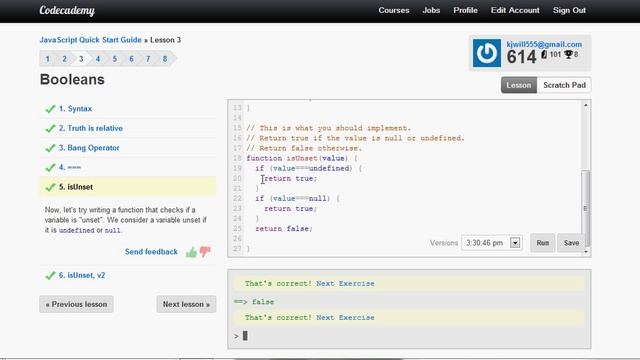Click the code line 'return false;'
The image size is (640, 360).
click(x=284, y=229)
